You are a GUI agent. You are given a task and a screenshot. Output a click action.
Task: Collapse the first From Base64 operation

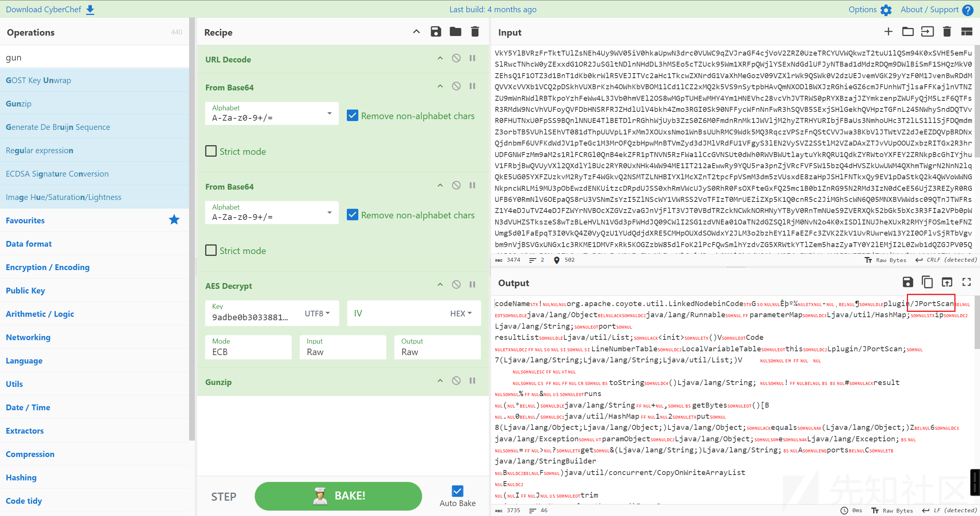click(x=440, y=86)
